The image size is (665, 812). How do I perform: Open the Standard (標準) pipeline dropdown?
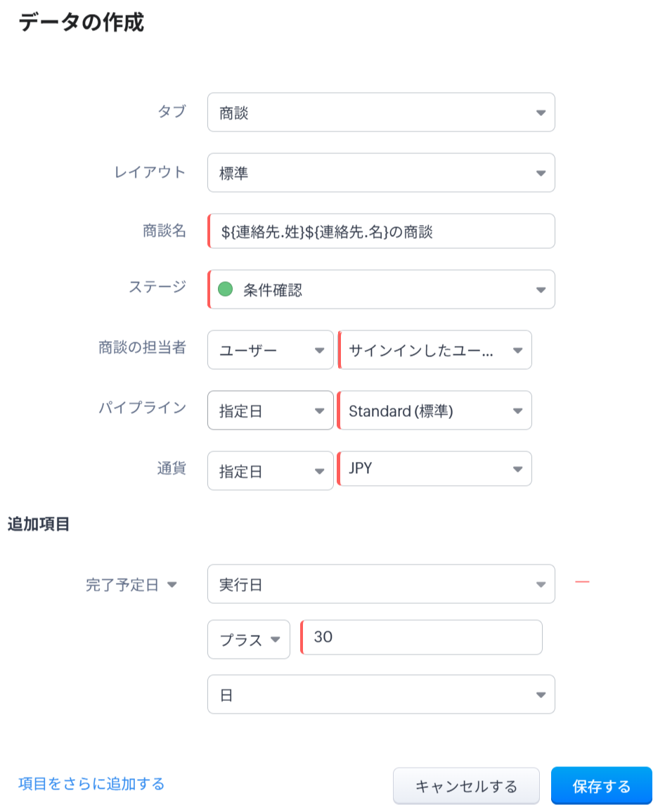435,411
